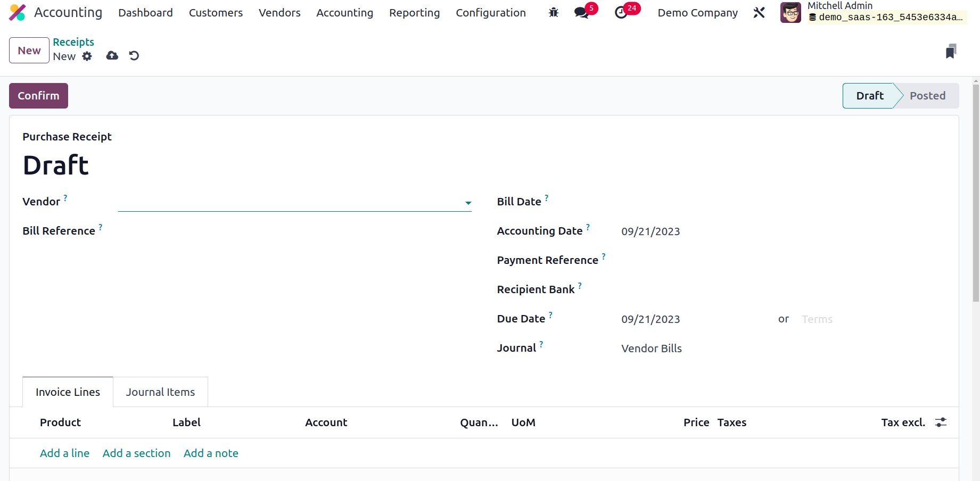Screen dimensions: 980x481
Task: Click the Add a line link
Action: [64, 453]
